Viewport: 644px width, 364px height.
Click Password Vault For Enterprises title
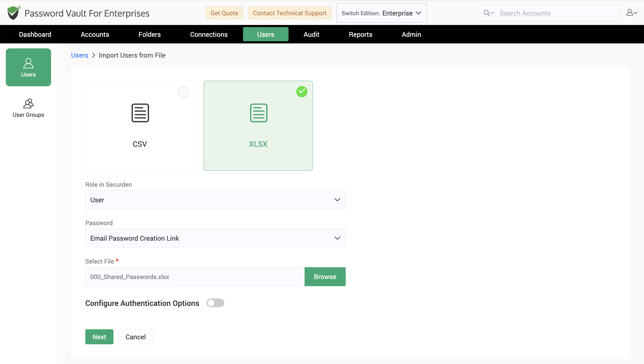tap(87, 13)
